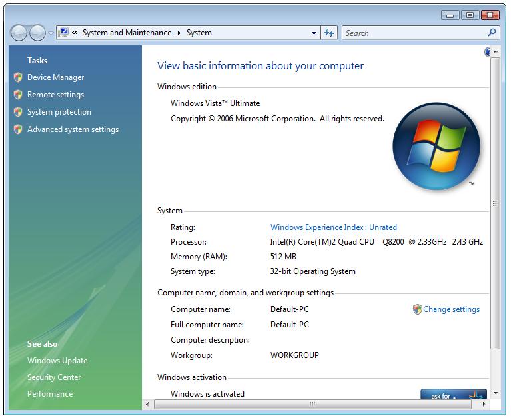Click the Default-PC value beside Full computer name
This screenshot has width=511, height=420.
[290, 325]
